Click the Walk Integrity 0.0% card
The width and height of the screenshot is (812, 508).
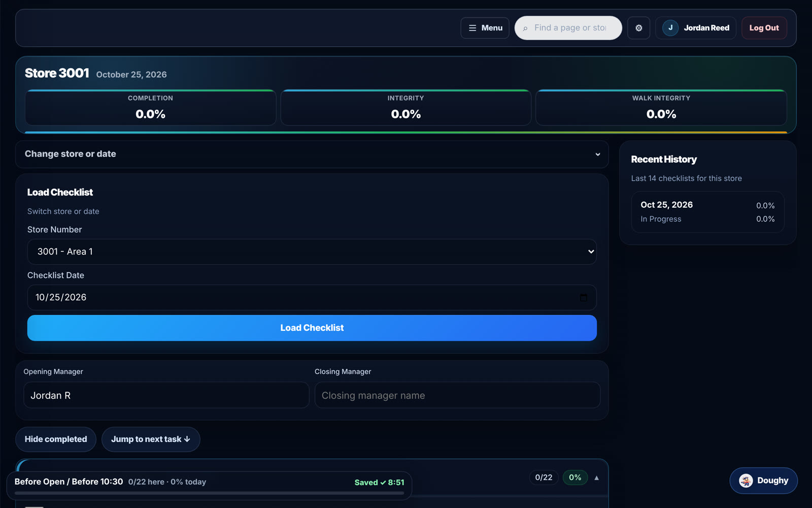point(661,108)
